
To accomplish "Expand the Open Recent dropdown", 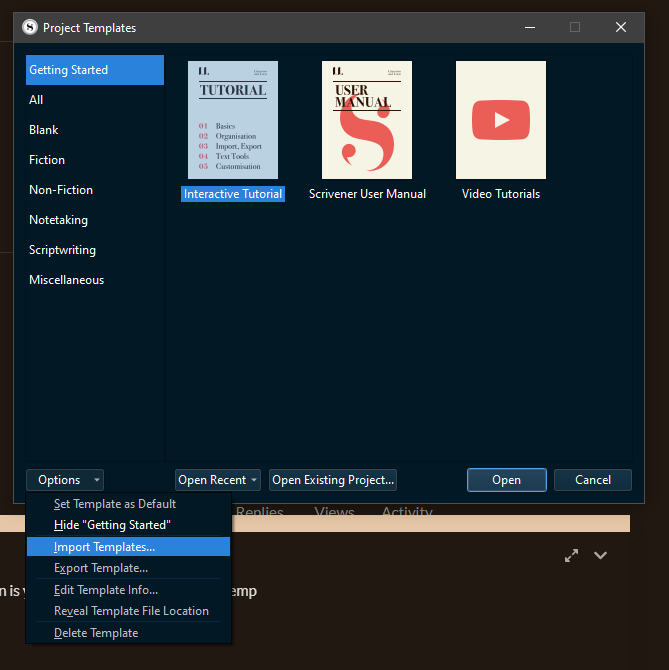I will (x=218, y=480).
